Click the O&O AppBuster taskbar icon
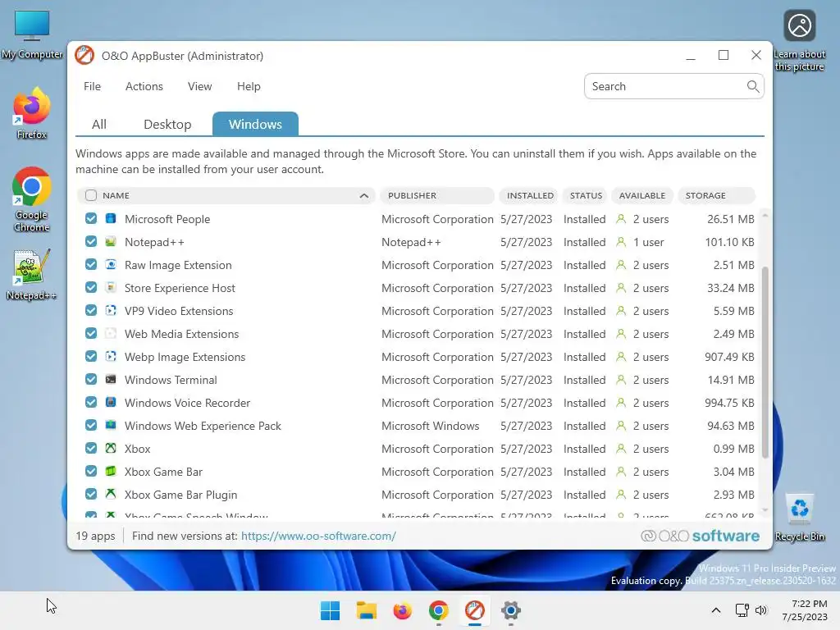840x630 pixels. pos(475,610)
